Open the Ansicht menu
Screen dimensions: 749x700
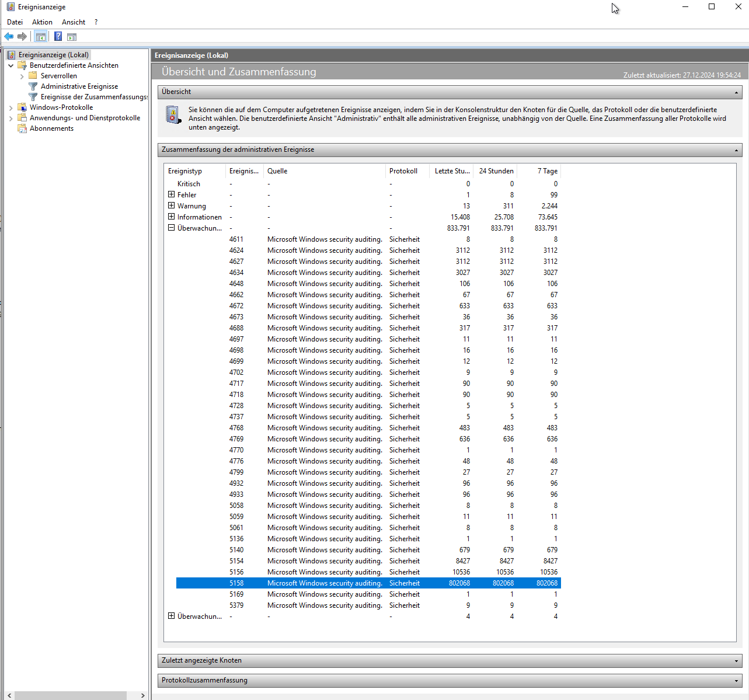[74, 22]
